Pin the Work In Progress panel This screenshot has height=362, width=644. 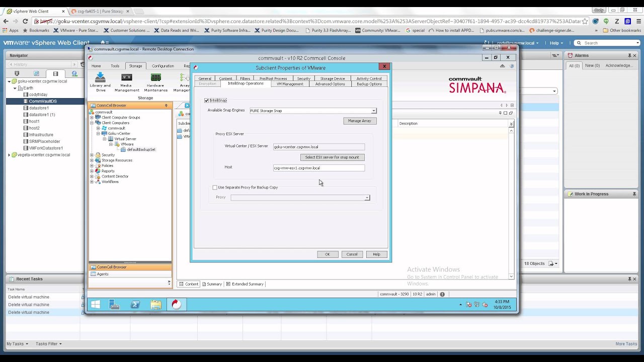[634, 194]
